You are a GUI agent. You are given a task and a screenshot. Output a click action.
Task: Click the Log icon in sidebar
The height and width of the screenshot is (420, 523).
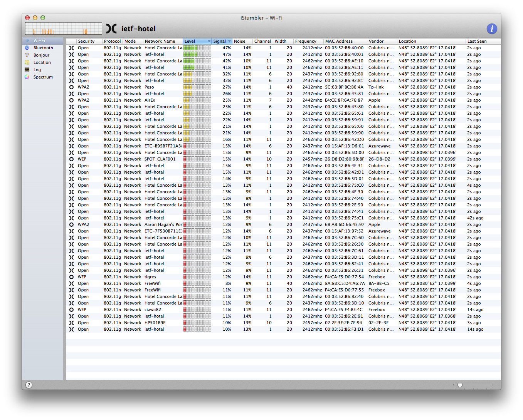click(x=27, y=70)
